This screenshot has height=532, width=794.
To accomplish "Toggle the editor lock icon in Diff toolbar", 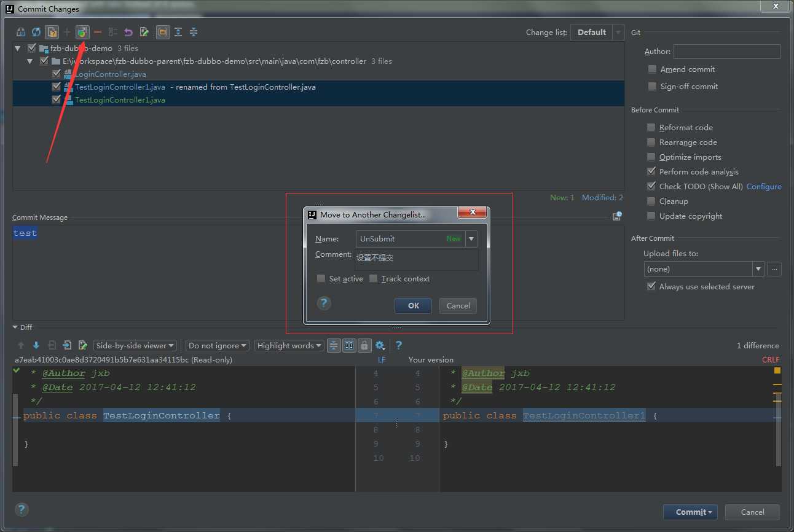I will (x=364, y=345).
